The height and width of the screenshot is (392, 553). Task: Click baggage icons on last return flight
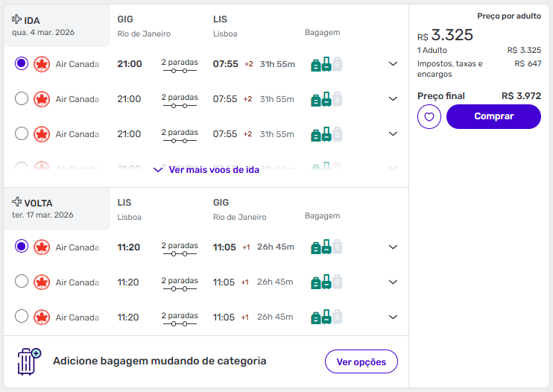click(x=326, y=317)
